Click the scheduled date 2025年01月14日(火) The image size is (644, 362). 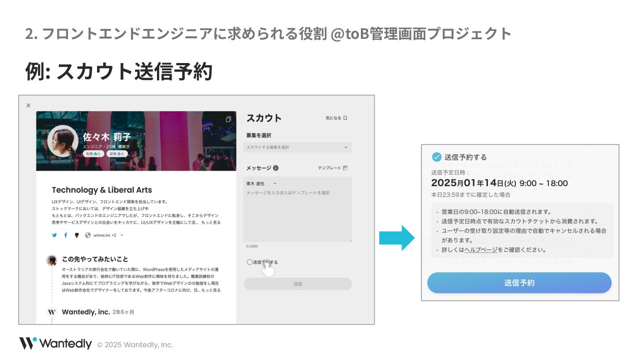click(474, 183)
